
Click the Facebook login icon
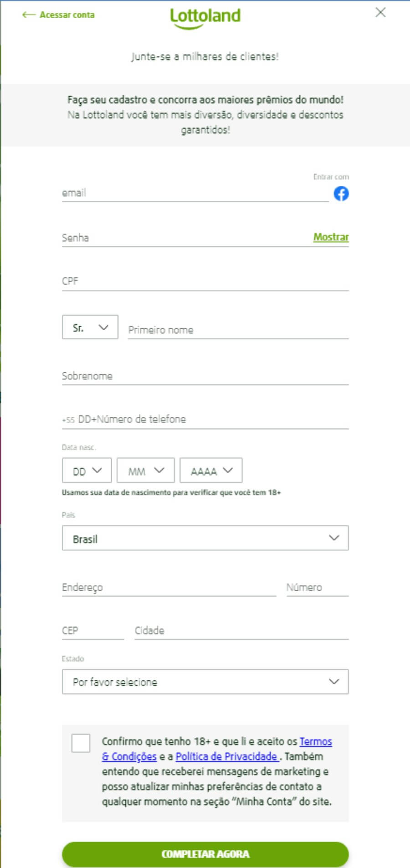click(x=341, y=193)
